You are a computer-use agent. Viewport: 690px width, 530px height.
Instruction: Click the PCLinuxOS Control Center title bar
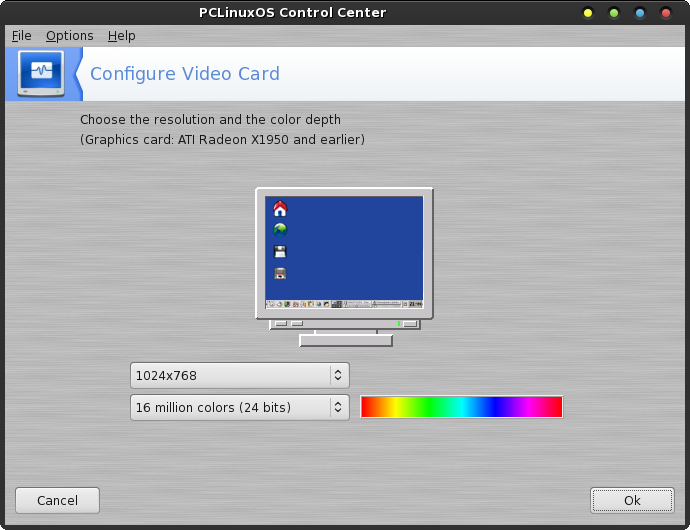click(293, 12)
